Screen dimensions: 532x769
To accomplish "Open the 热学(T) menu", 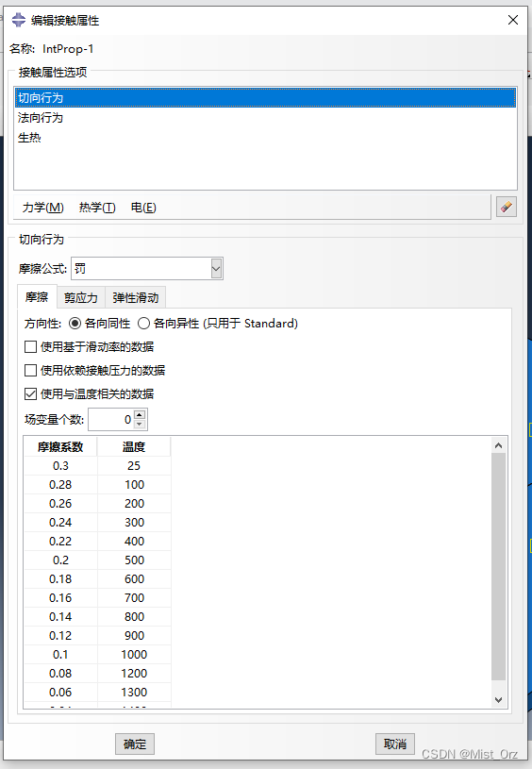I will point(97,208).
